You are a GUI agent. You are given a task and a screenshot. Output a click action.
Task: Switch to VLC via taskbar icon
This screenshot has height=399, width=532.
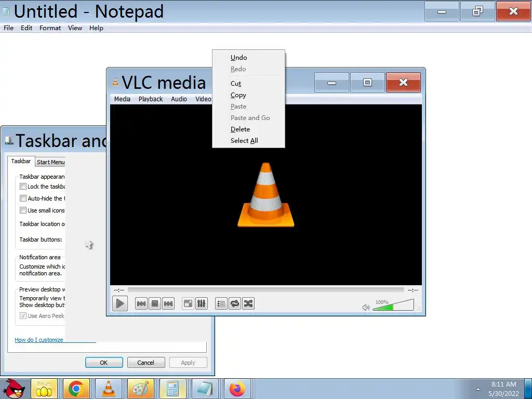[x=108, y=389]
